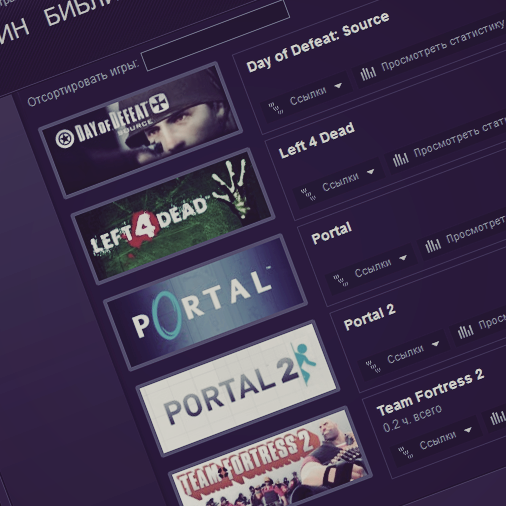Open the Portal game banner

[x=205, y=302]
